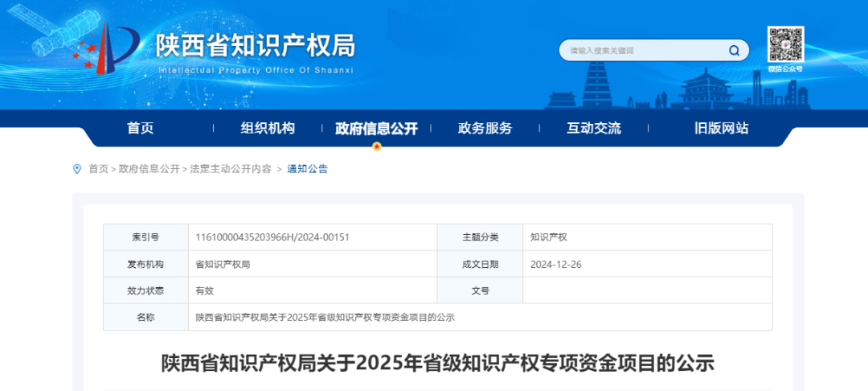Click the 政府信息公开 breadcrumb link
Screen dimensions: 868x391
point(149,169)
